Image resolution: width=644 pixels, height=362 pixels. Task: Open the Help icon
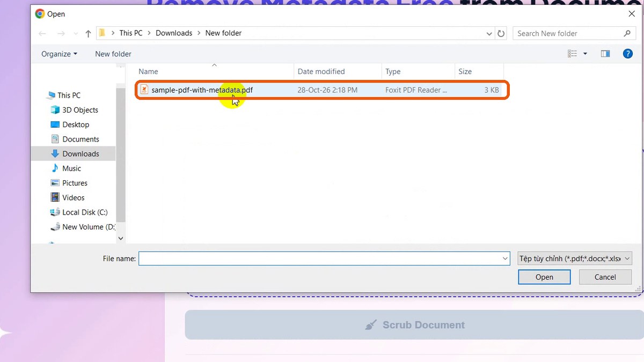click(x=627, y=54)
